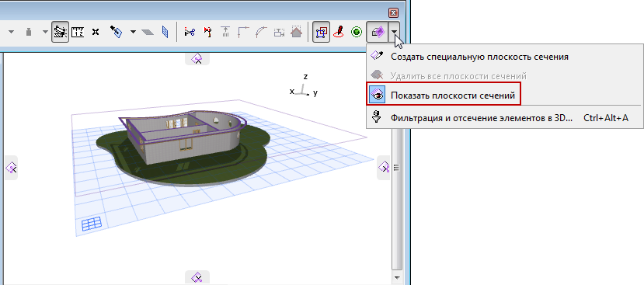This screenshot has width=644, height=285.
Task: Click the grayed dashed-box resize icon
Action: pyautogui.click(x=280, y=32)
